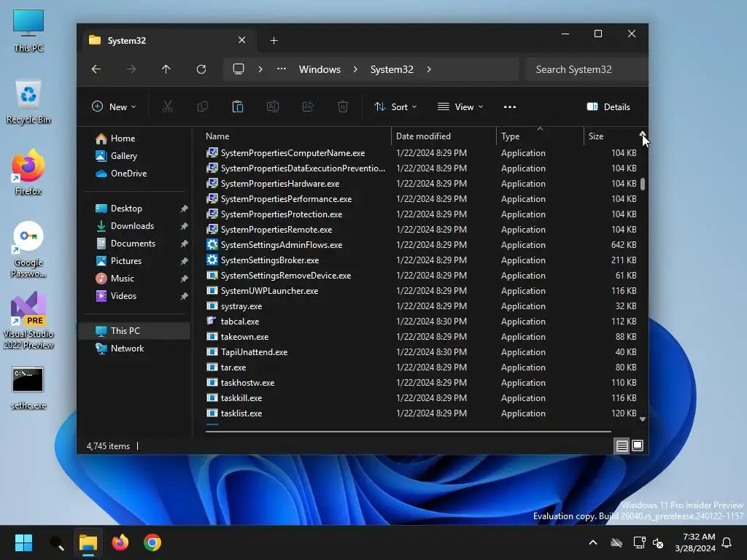Select tar.exe file

(x=233, y=367)
